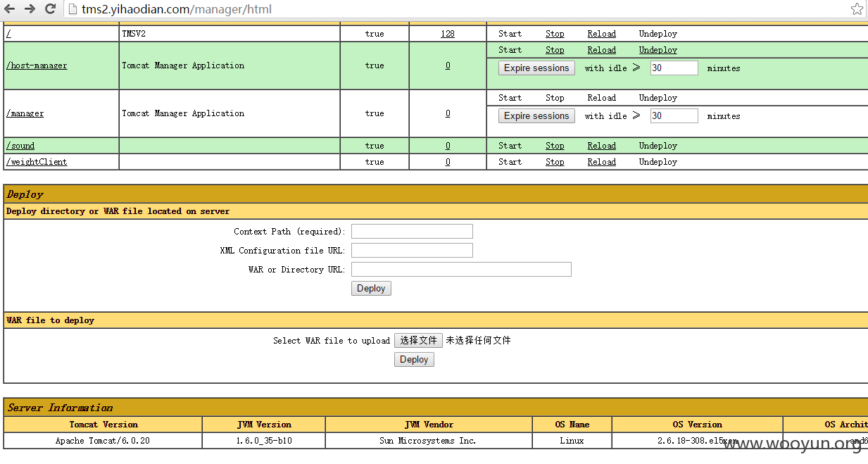Screen dimensions: 868x464
Task: Click the Context Path (required) input field
Action: (x=412, y=232)
